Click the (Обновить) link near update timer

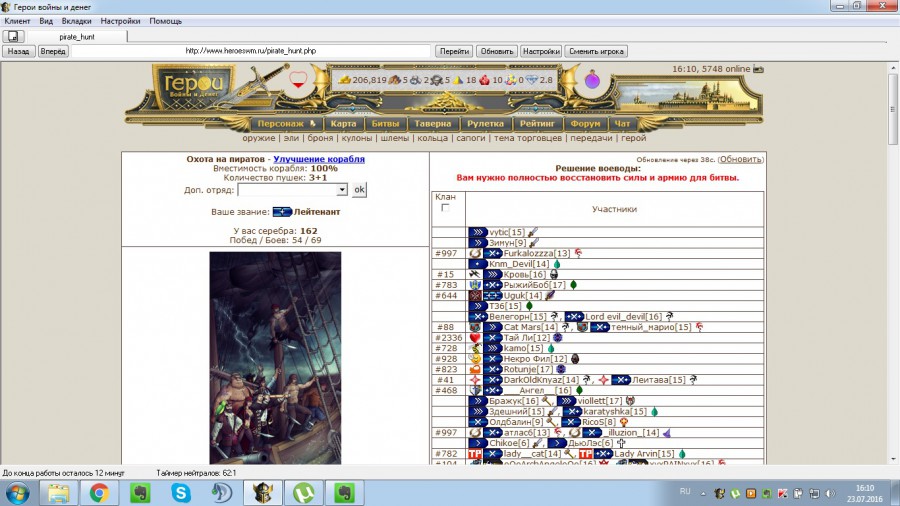740,159
